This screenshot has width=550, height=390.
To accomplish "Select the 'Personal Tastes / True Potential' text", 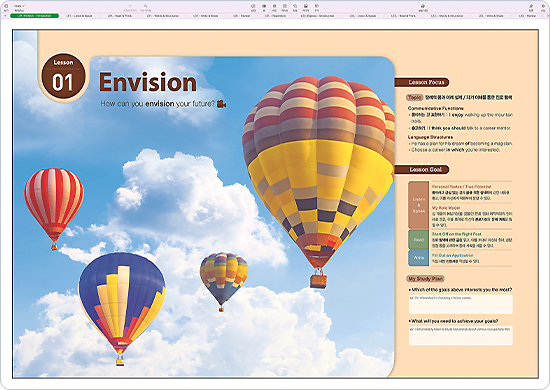I will 461,187.
